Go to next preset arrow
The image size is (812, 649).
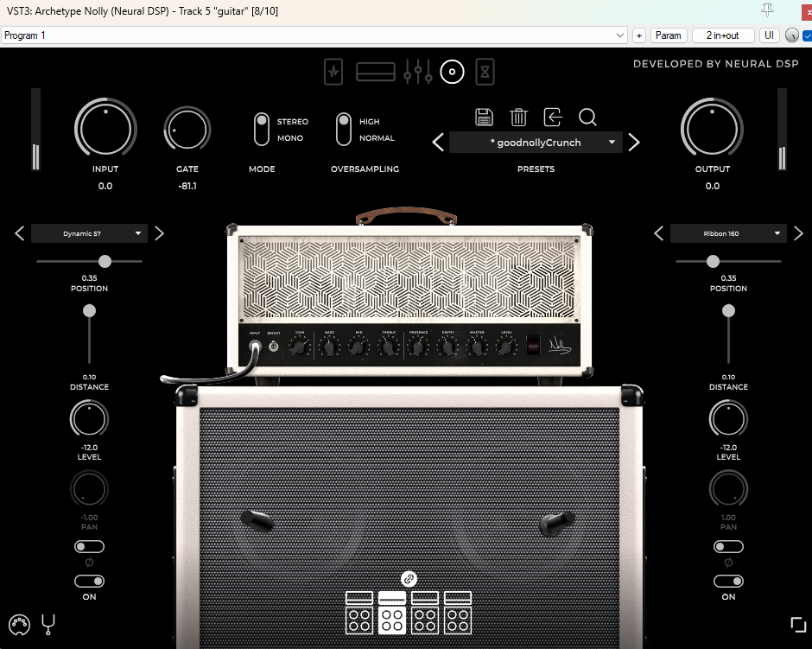[x=634, y=142]
